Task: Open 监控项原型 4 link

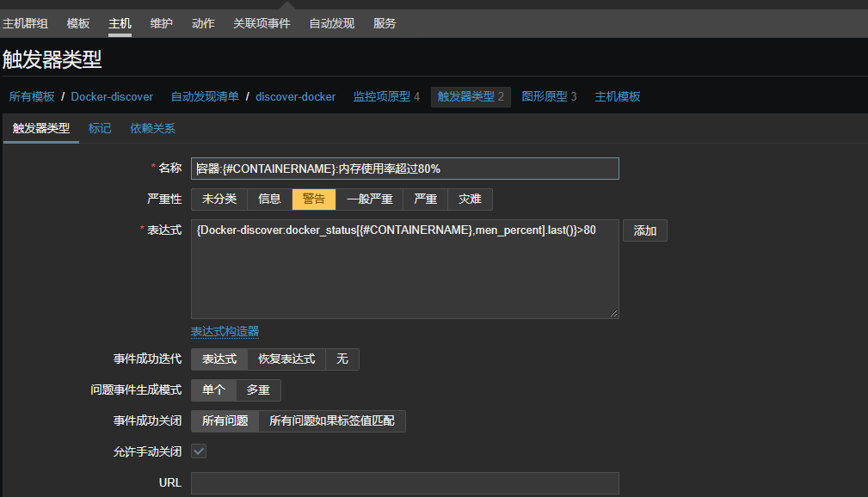Action: coord(386,96)
